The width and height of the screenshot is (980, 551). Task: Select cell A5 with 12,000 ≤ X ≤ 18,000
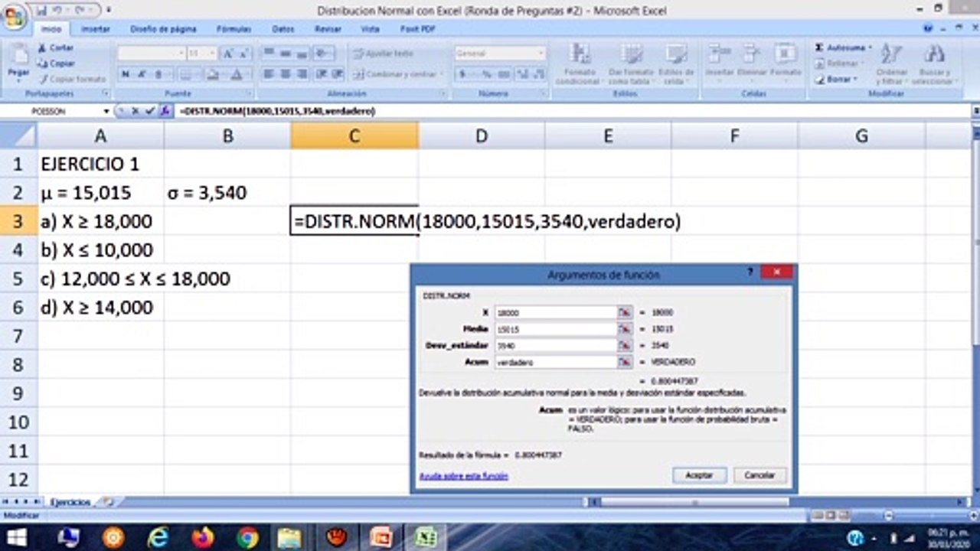(x=100, y=279)
